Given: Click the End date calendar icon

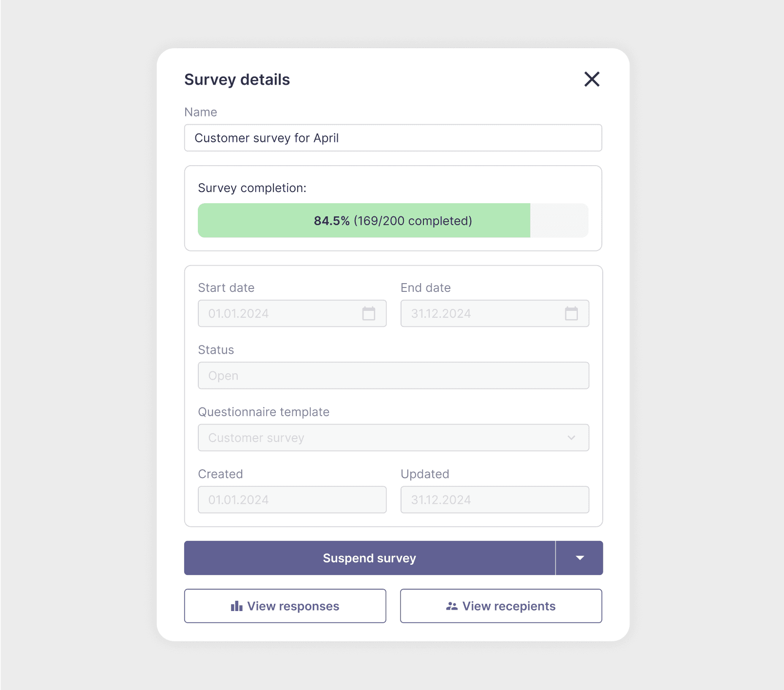Looking at the screenshot, I should click(x=573, y=313).
